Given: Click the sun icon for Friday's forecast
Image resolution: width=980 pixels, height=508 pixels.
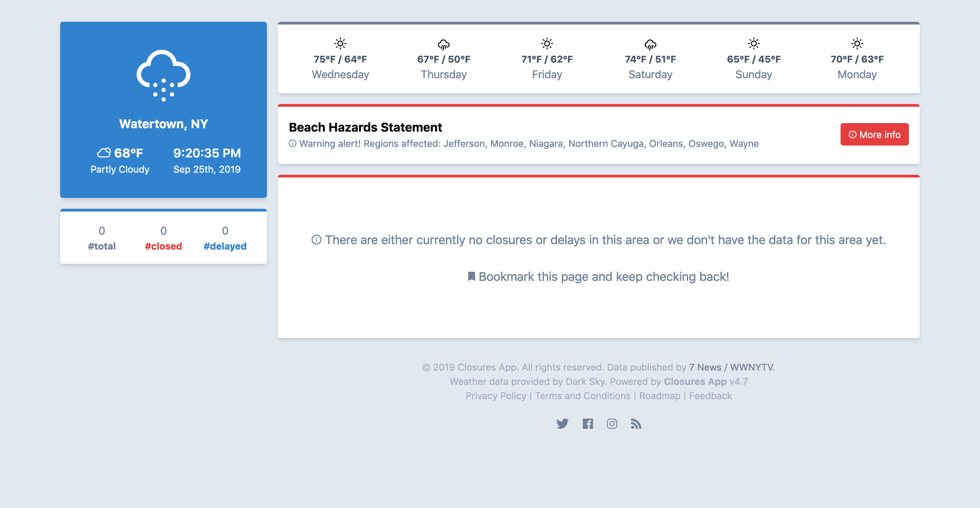Looking at the screenshot, I should pos(547,44).
